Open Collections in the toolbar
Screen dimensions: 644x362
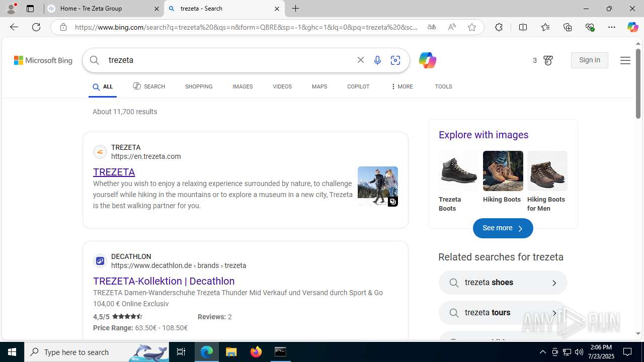[568, 27]
